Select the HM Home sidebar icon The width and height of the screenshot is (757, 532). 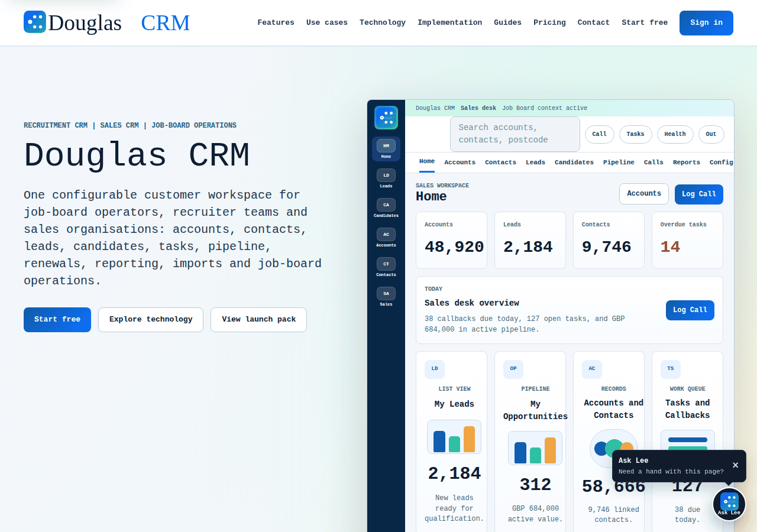(386, 149)
